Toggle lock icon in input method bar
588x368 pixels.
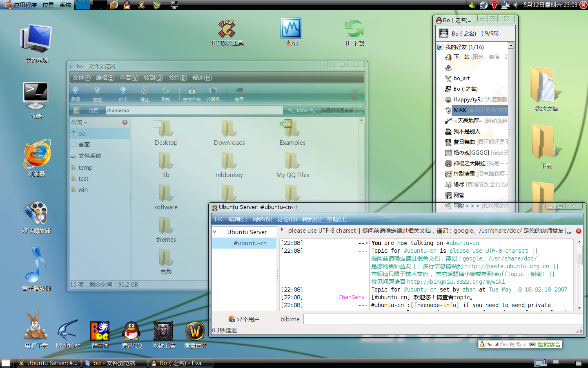coord(525,345)
